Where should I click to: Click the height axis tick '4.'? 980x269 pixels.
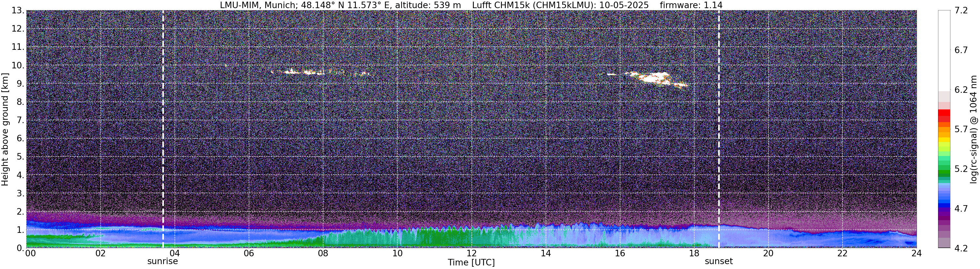coord(20,175)
